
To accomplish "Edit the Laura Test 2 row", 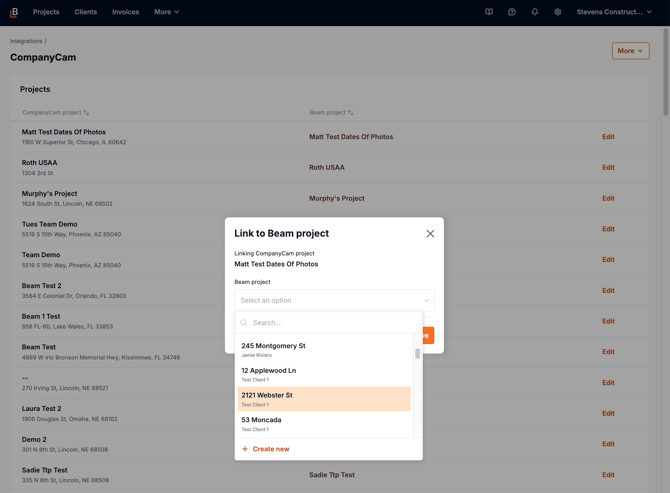I will (x=608, y=414).
